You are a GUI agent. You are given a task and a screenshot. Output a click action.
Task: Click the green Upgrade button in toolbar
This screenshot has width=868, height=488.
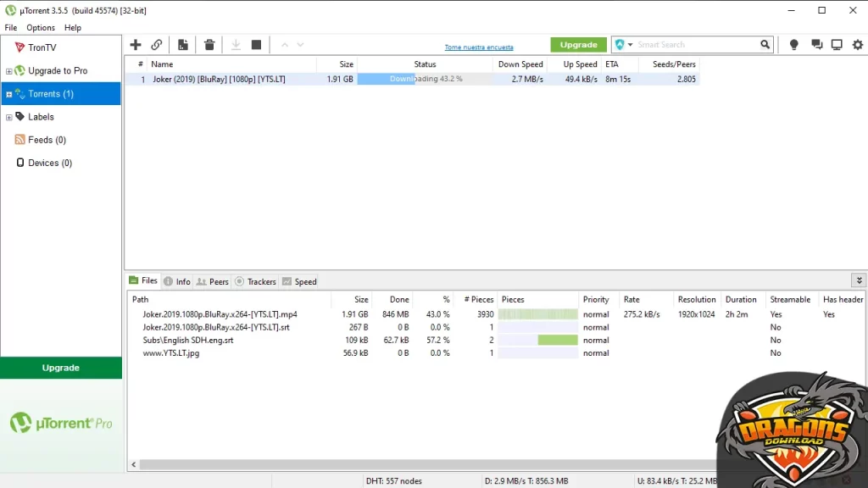[x=579, y=45]
